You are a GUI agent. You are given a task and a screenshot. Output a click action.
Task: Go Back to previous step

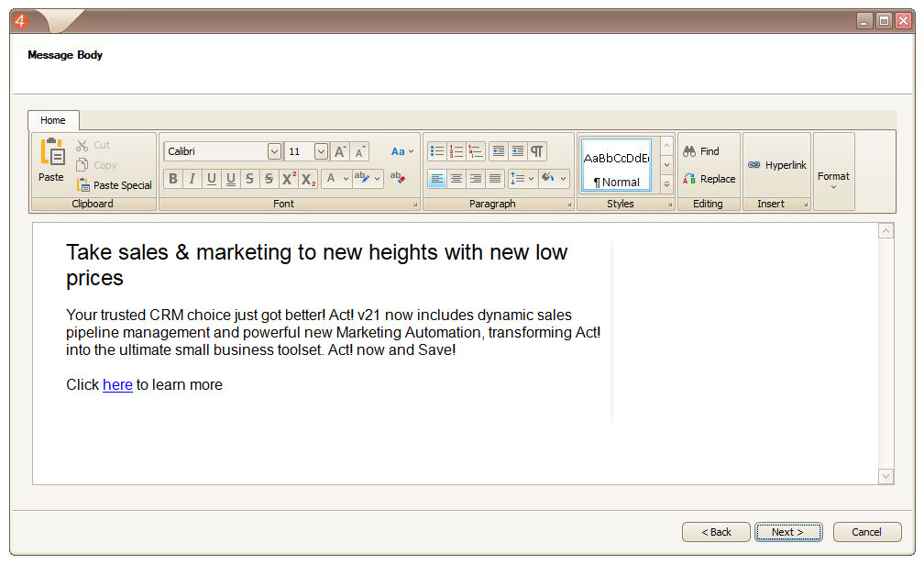point(716,532)
